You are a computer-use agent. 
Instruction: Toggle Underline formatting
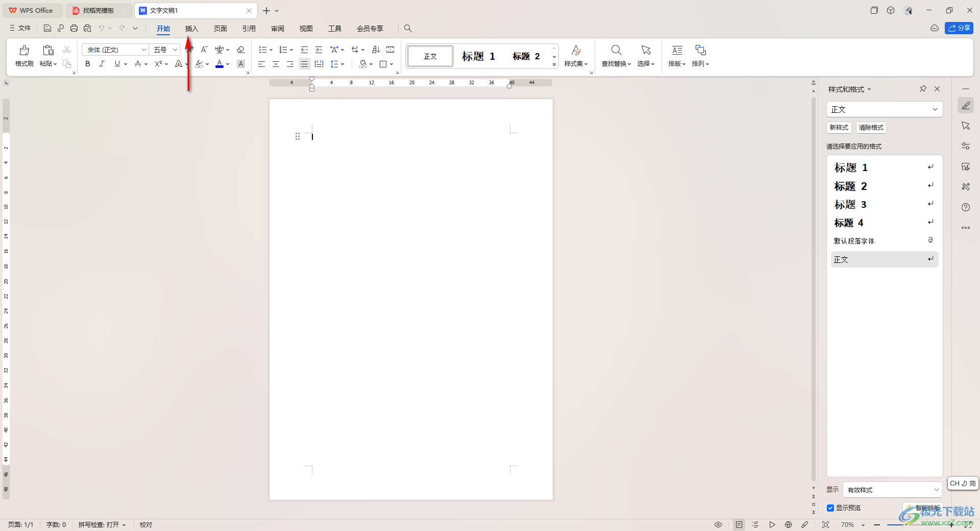[117, 64]
